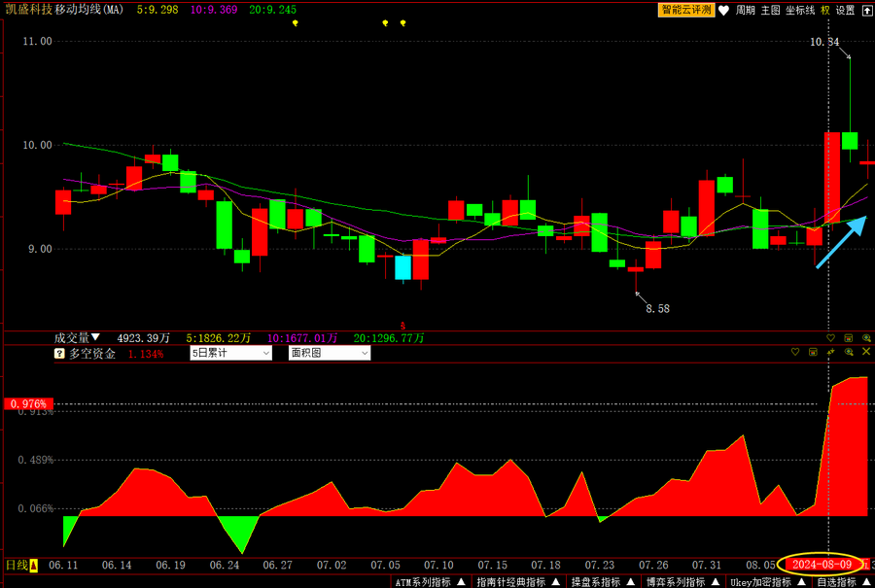Click the 2024-08-09 date marker
Screen dimensions: 875x588
click(x=822, y=565)
